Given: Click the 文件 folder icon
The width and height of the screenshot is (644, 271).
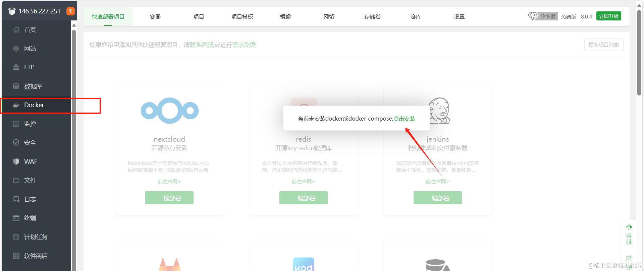Looking at the screenshot, I should tap(16, 180).
